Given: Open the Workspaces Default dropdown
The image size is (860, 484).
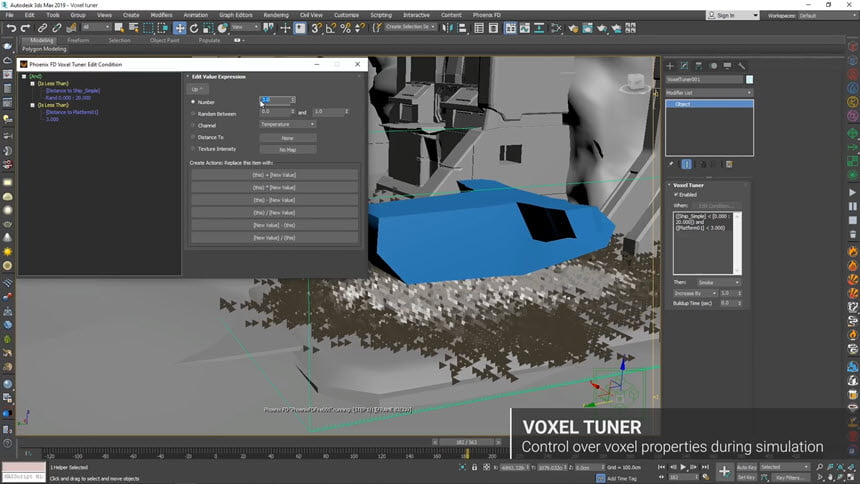Looking at the screenshot, I should click(826, 15).
